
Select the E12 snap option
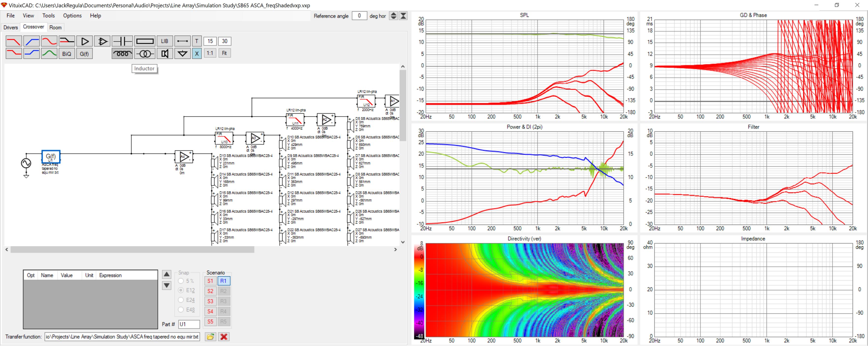(187, 290)
